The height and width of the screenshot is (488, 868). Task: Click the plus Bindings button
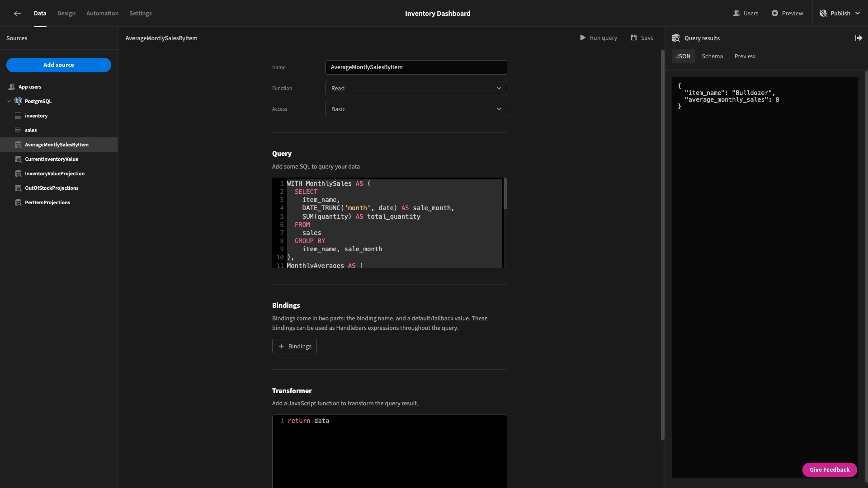pyautogui.click(x=294, y=347)
